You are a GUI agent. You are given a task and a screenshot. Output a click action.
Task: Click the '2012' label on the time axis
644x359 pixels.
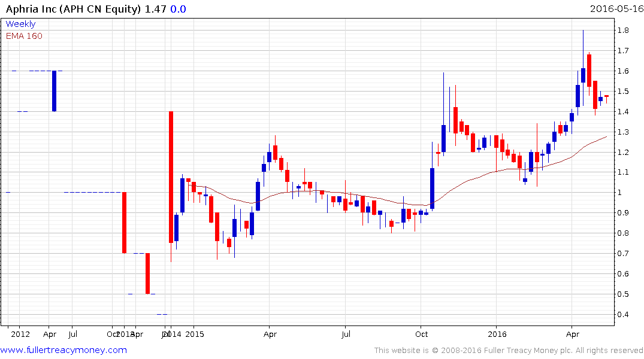point(20,334)
